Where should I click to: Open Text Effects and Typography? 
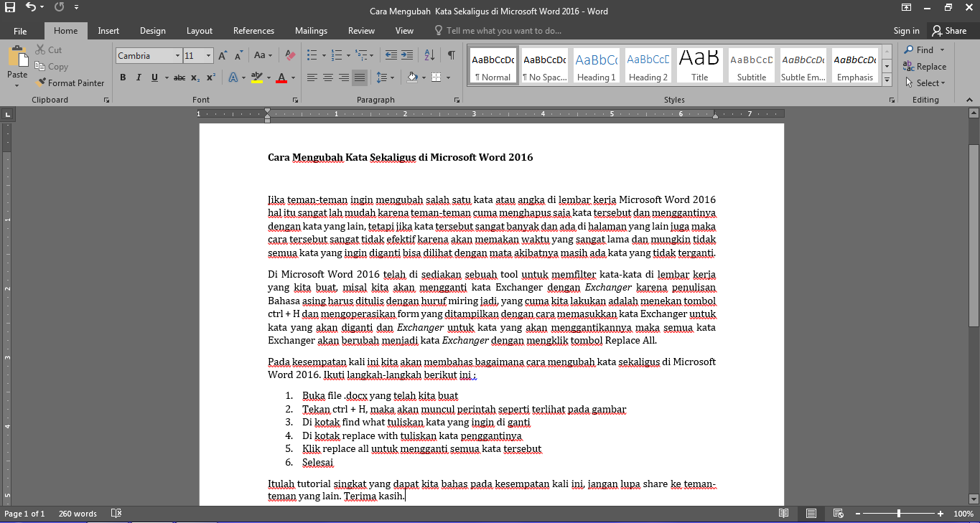[x=236, y=77]
